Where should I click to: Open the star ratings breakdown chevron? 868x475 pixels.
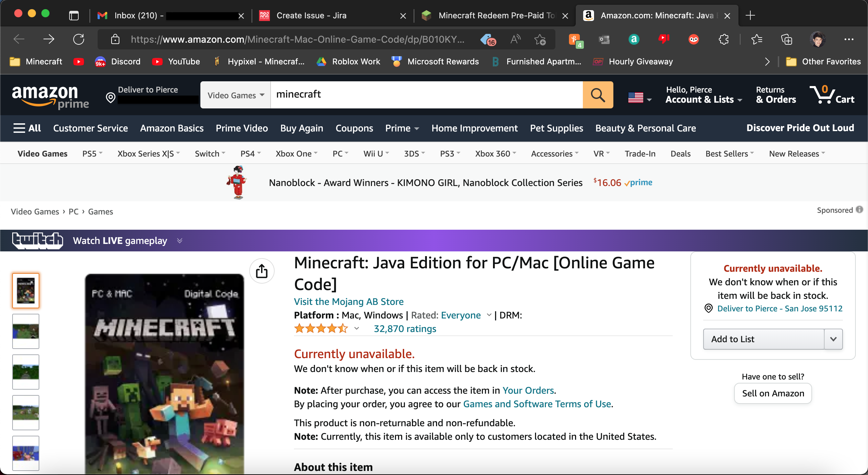[x=356, y=328]
